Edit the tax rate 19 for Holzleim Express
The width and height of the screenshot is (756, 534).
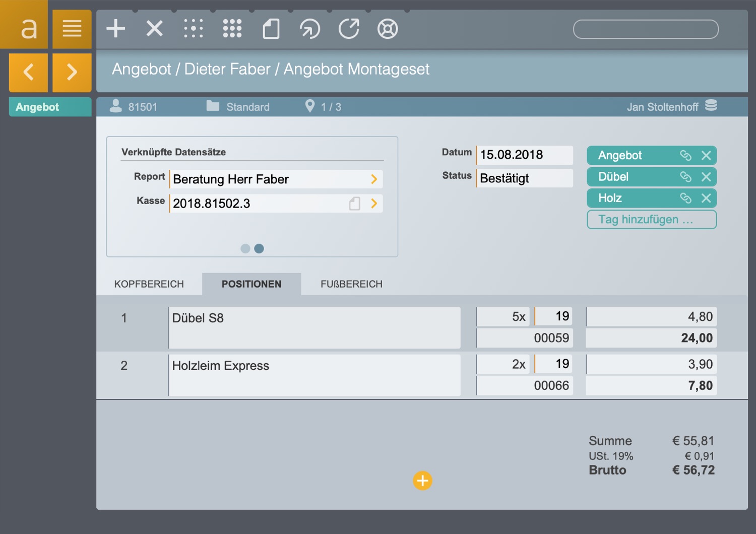(553, 364)
